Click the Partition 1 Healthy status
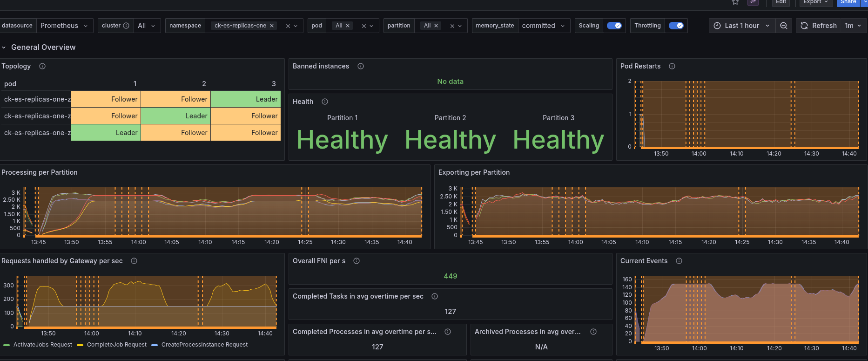Screen dimensions: 868x361 (x=342, y=140)
